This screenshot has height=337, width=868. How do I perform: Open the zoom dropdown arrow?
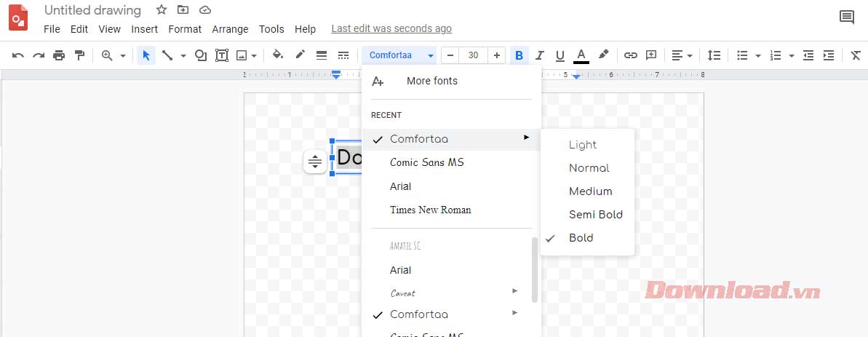[123, 56]
